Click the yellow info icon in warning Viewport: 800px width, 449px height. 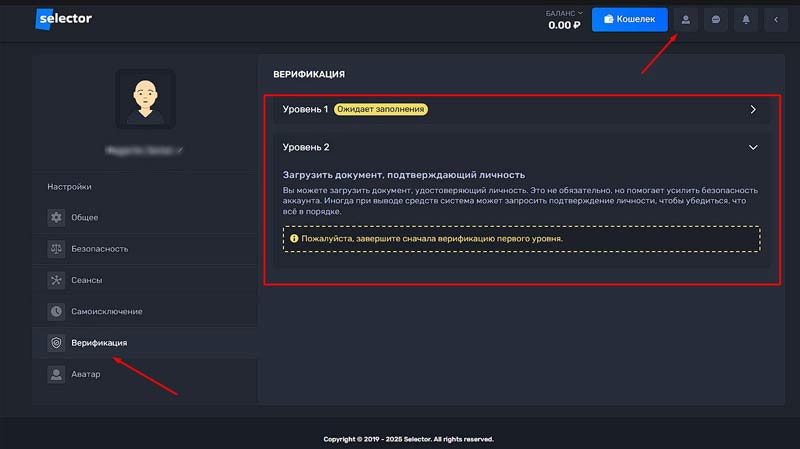click(294, 239)
